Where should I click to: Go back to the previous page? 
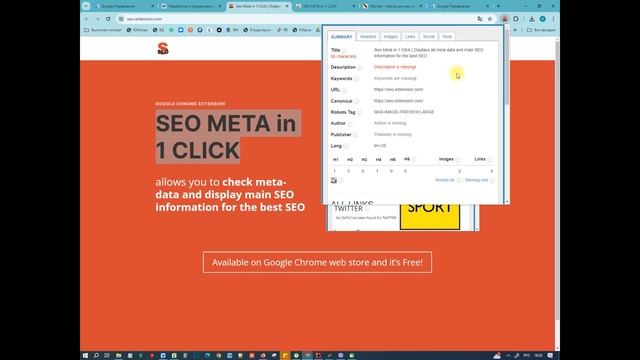[x=87, y=19]
